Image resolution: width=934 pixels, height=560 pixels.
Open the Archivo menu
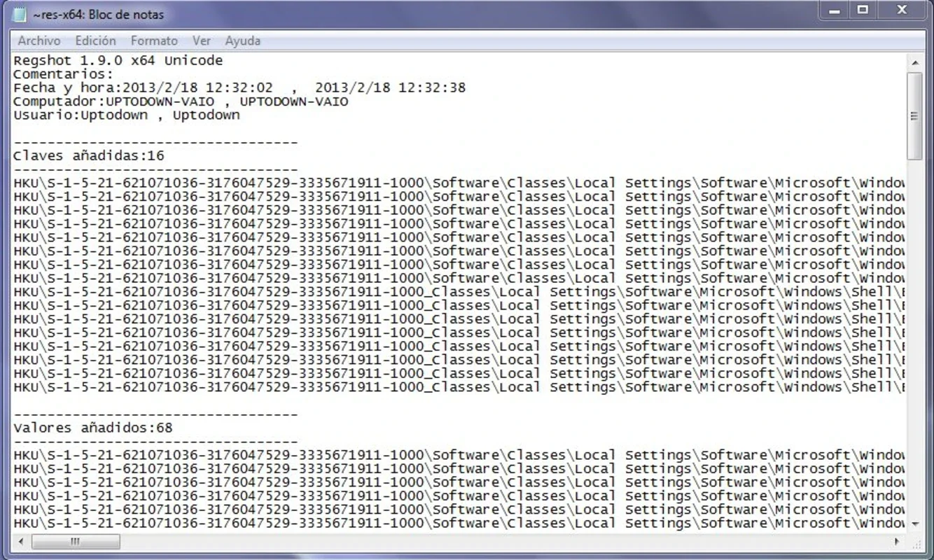tap(39, 41)
